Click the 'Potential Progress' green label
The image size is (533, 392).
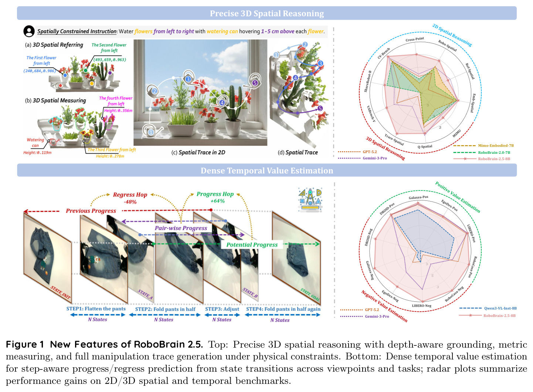coord(252,244)
